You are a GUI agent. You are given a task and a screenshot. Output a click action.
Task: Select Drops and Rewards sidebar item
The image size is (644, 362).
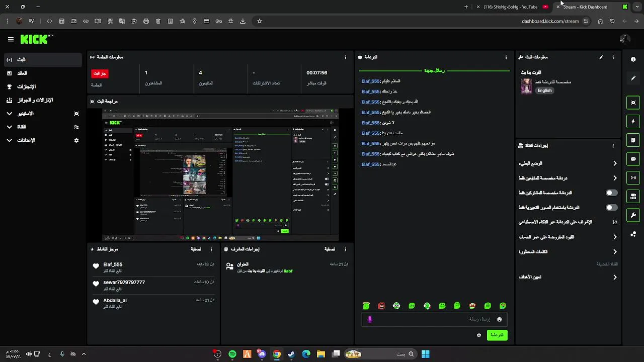(x=42, y=100)
